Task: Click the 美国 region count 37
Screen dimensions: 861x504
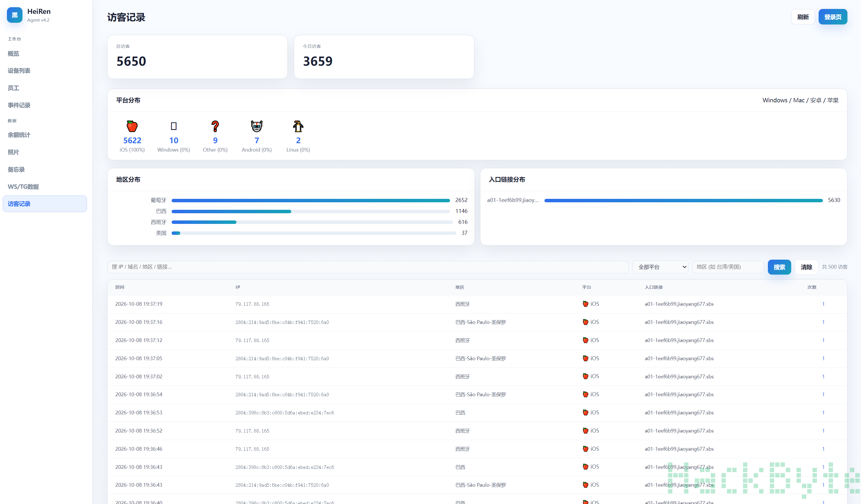Action: [x=464, y=233]
